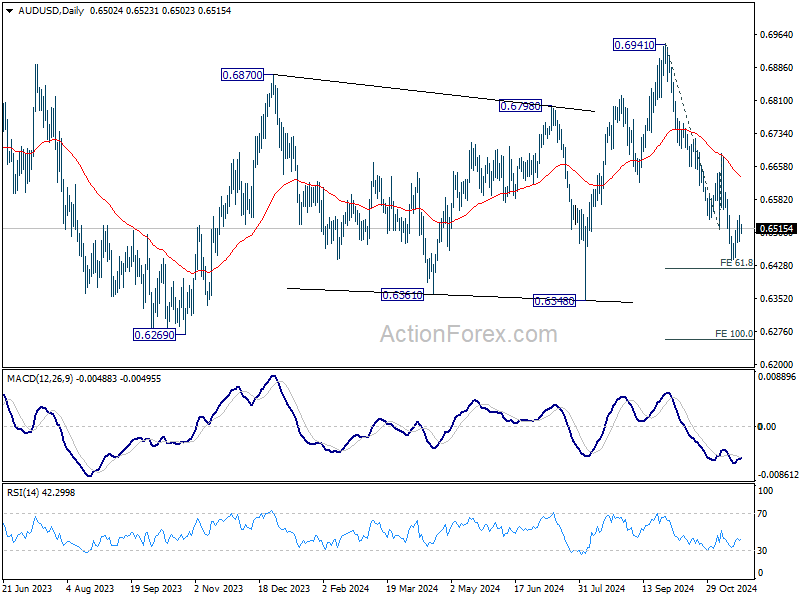
Task: Click the FE 100.0 Fibonacci level label
Action: click(x=734, y=334)
